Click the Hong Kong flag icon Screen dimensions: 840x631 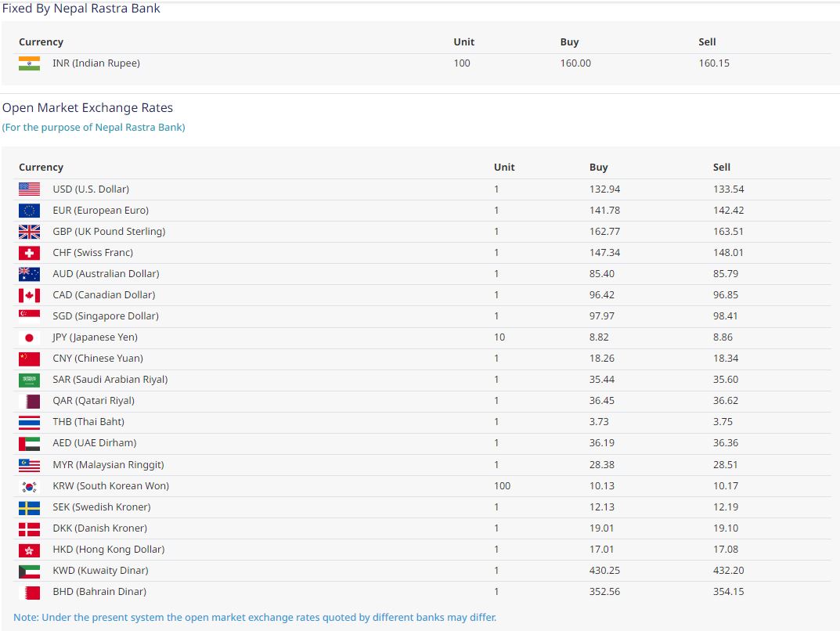pyautogui.click(x=29, y=550)
